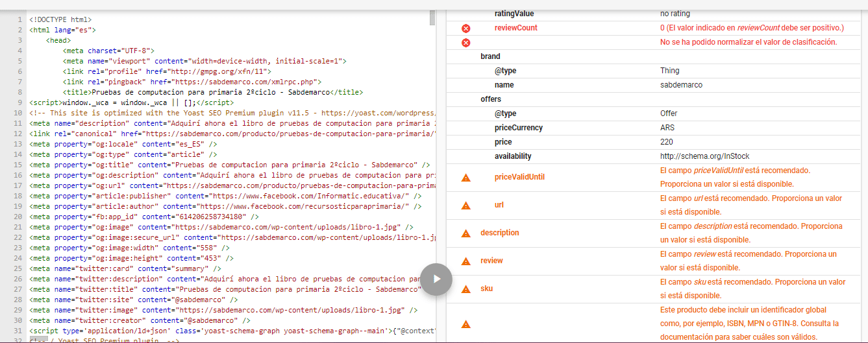Click the 'Thing' type value under brand

point(670,71)
